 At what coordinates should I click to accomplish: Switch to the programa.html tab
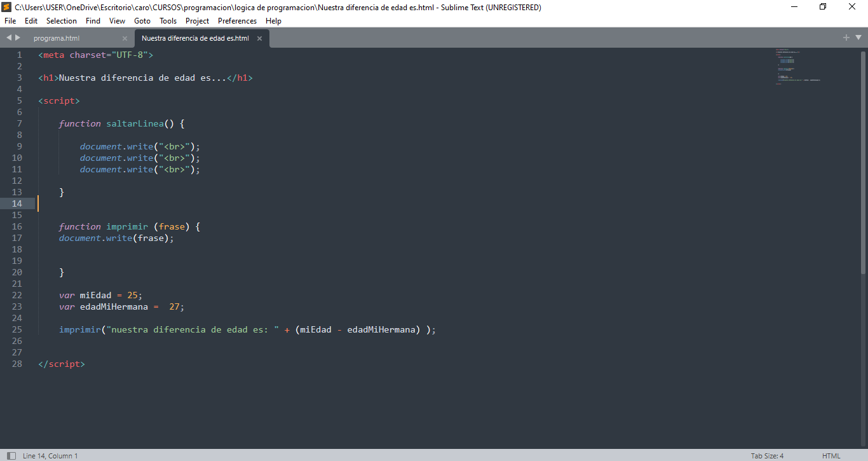click(57, 38)
